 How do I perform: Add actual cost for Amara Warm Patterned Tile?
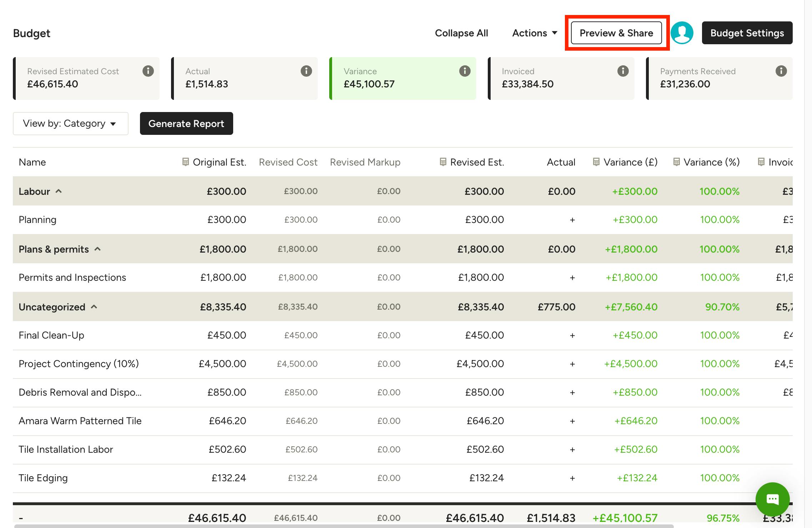(572, 421)
